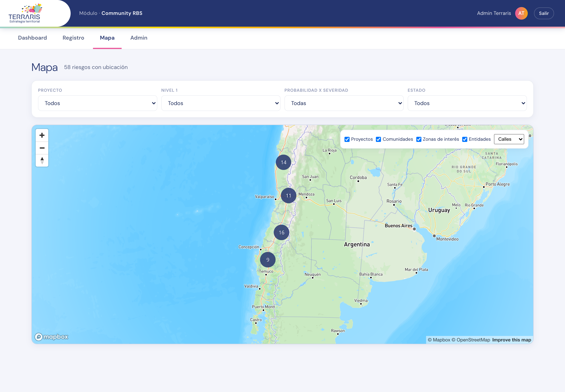Open the Improve this map link
The height and width of the screenshot is (392, 565).
pos(512,340)
